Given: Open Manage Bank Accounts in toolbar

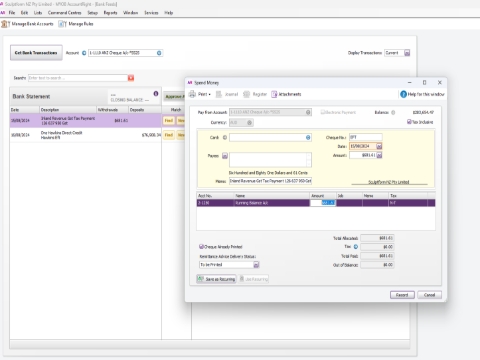Looking at the screenshot, I should tap(28, 24).
